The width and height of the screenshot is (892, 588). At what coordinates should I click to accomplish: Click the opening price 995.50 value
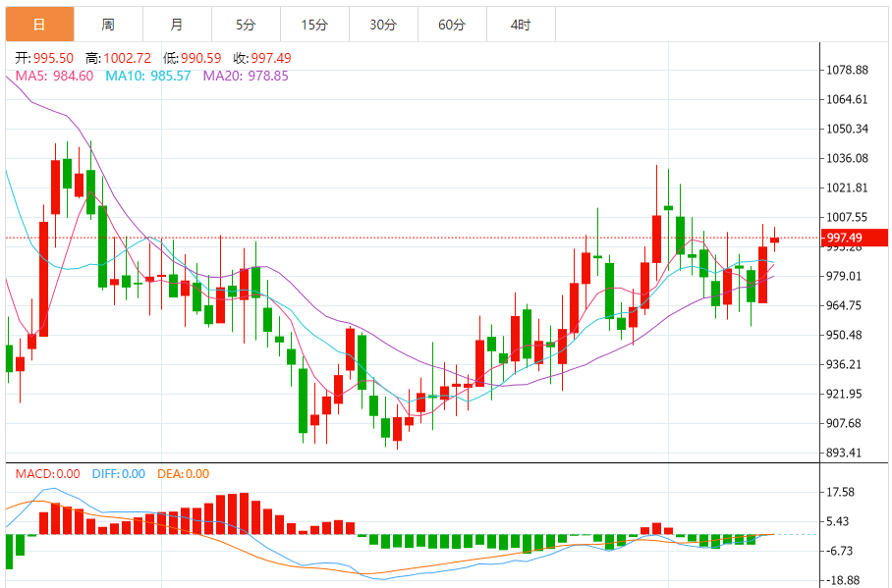[x=53, y=58]
